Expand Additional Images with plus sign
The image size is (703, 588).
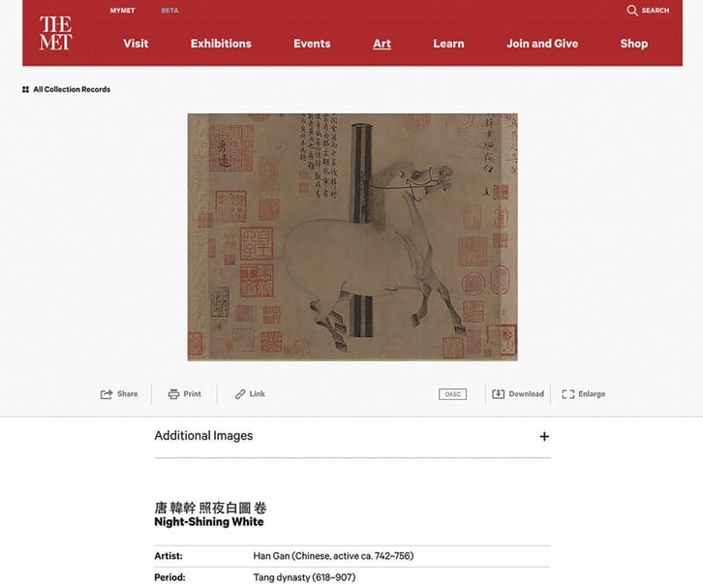click(544, 437)
